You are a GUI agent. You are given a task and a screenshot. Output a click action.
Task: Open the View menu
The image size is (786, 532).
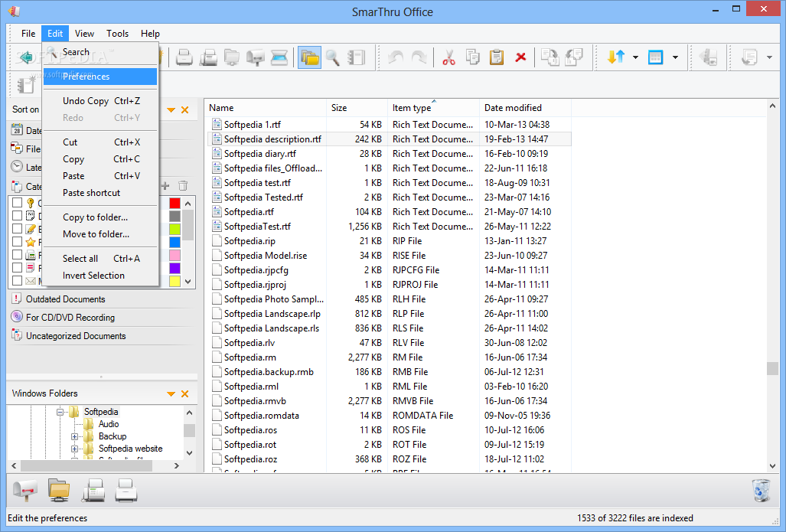pyautogui.click(x=84, y=34)
